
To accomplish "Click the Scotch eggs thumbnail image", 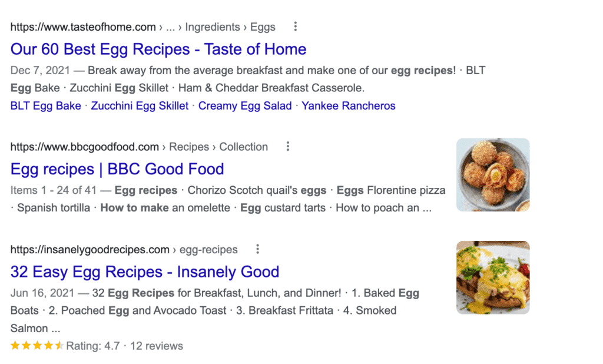I will tap(493, 174).
